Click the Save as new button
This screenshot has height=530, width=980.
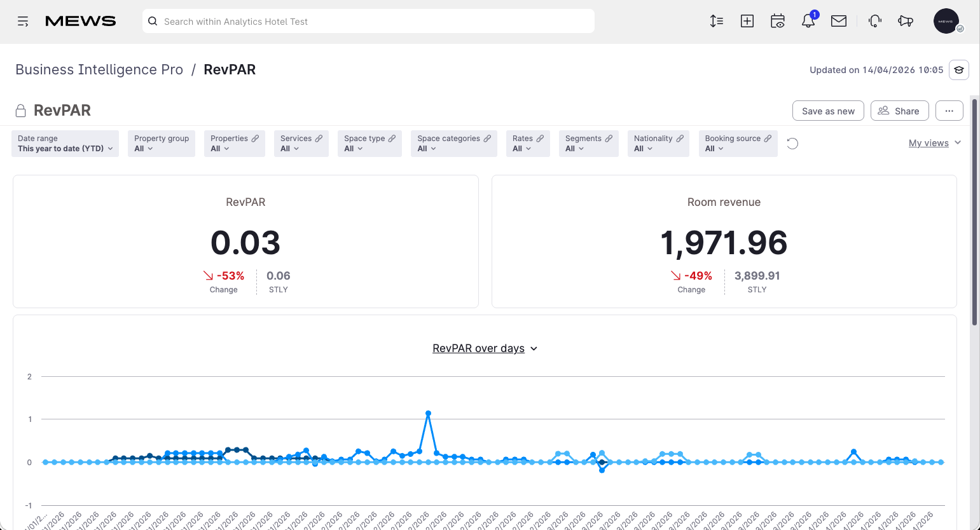click(828, 111)
